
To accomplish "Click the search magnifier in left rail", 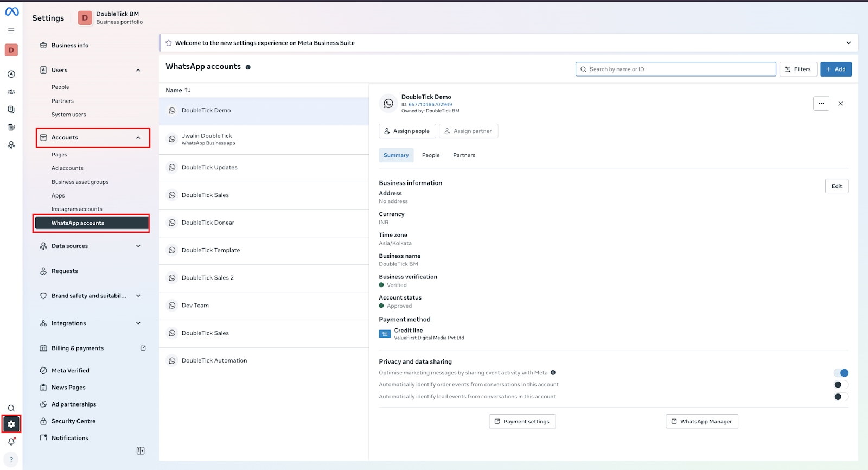I will (x=11, y=408).
